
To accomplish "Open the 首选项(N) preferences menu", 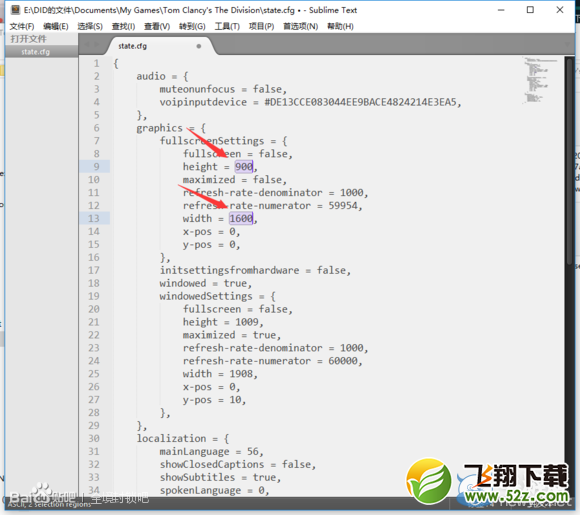I will 300,26.
